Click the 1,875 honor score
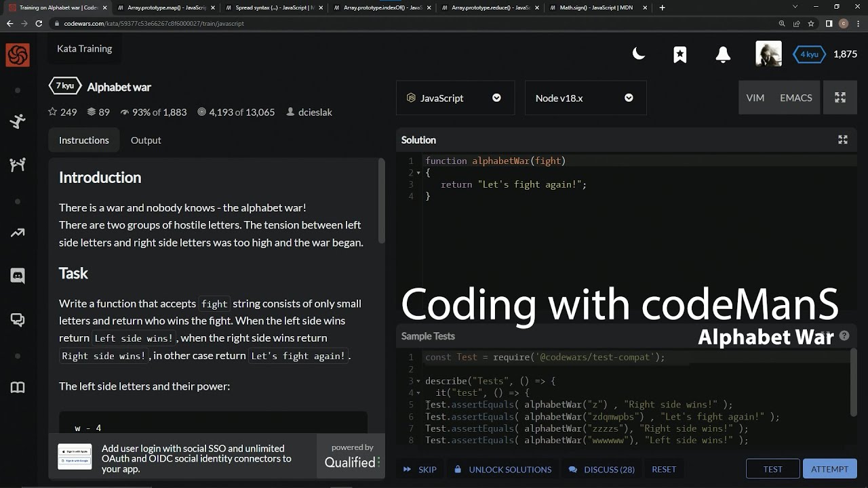Image resolution: width=868 pixels, height=488 pixels. click(x=845, y=54)
